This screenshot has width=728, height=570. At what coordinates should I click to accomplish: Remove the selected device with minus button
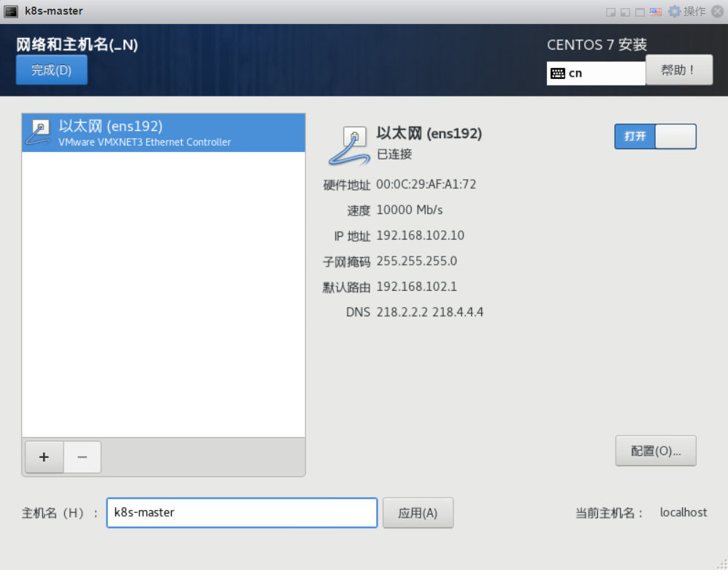(x=83, y=457)
